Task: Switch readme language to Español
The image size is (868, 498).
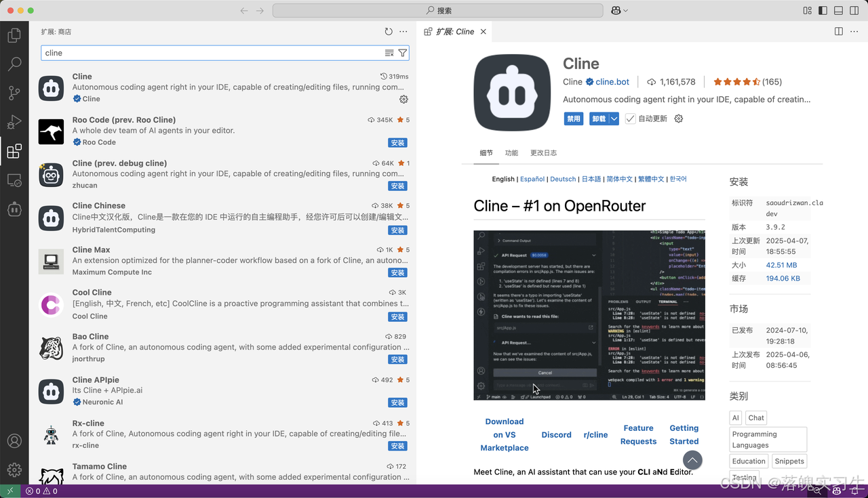Action: (532, 179)
